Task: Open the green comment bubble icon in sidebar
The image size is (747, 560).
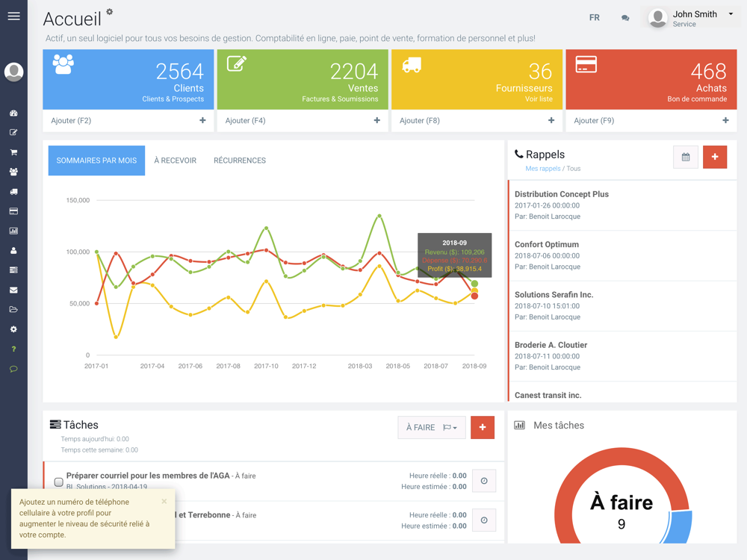Action: (13, 369)
